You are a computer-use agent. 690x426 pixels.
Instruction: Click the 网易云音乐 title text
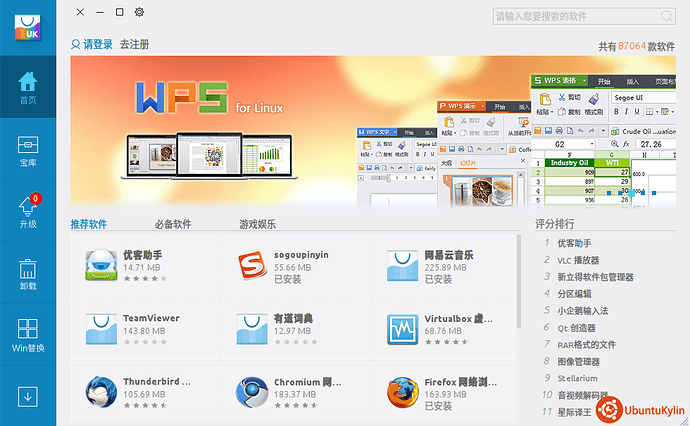click(x=448, y=255)
